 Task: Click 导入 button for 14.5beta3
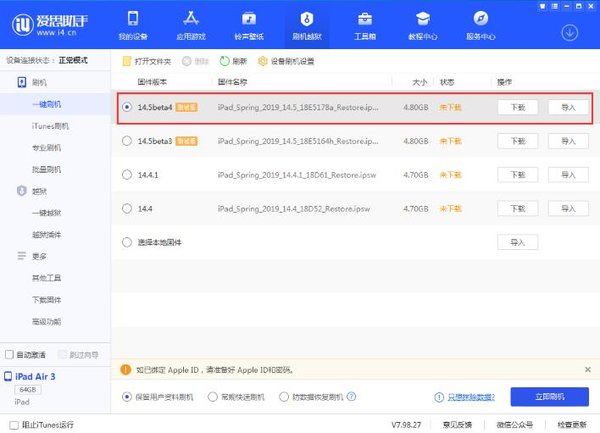(x=568, y=141)
